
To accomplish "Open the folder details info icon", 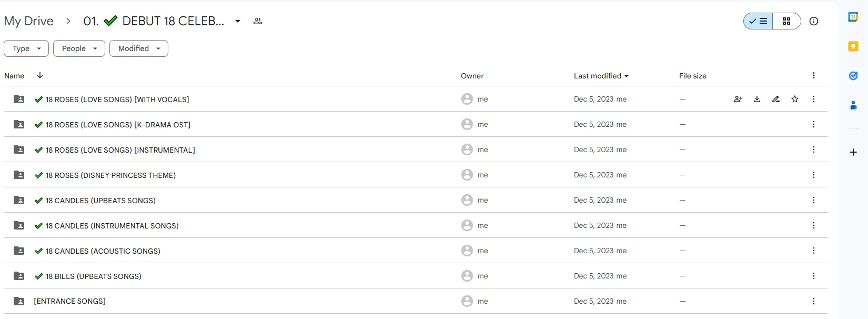I will 814,21.
